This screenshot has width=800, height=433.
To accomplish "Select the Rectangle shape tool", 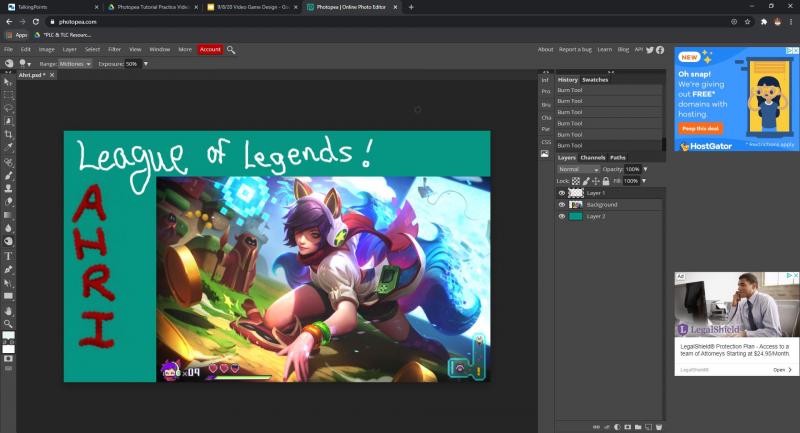I will pos(8,296).
